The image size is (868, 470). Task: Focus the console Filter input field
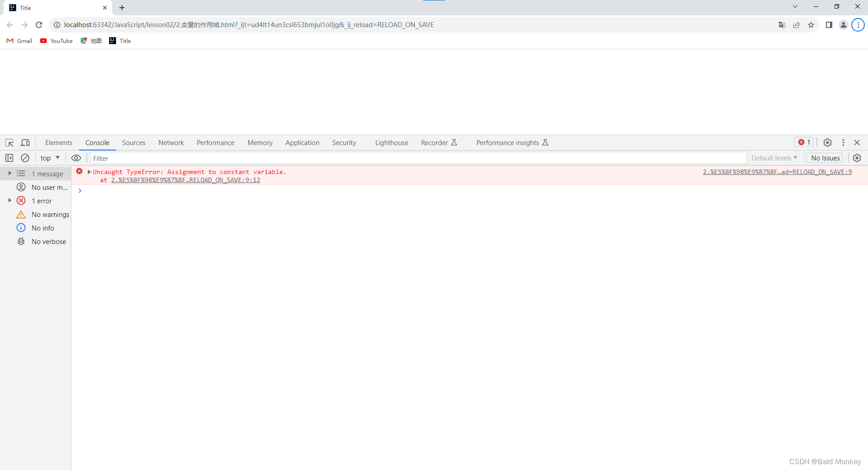418,158
